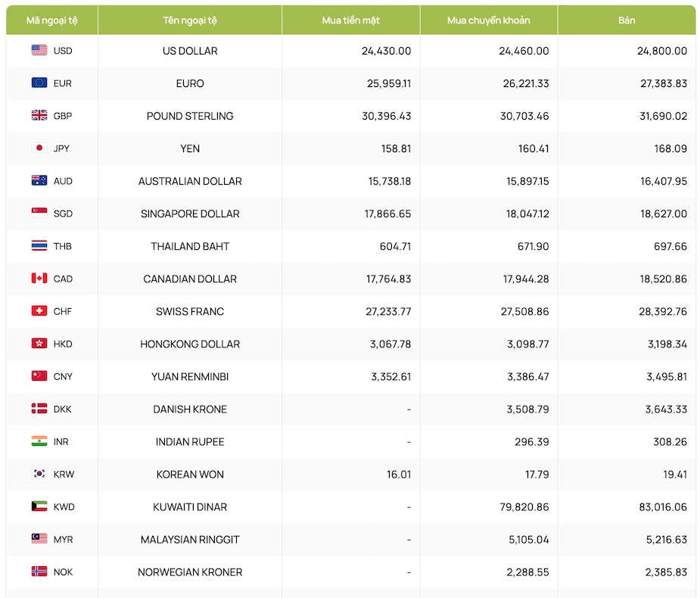The height and width of the screenshot is (598, 700).
Task: Click the "Bán" column header
Action: [x=627, y=20]
